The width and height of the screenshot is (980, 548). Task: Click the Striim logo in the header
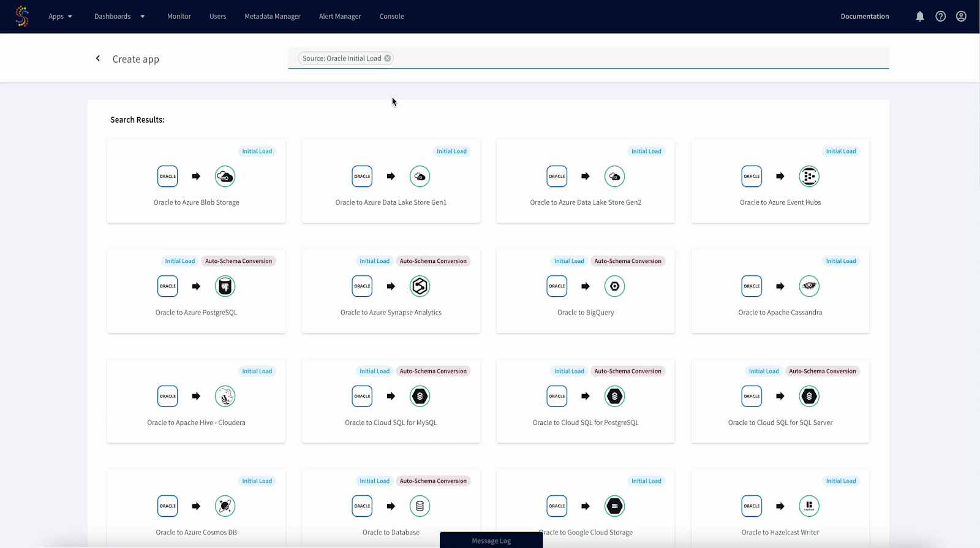tap(22, 16)
